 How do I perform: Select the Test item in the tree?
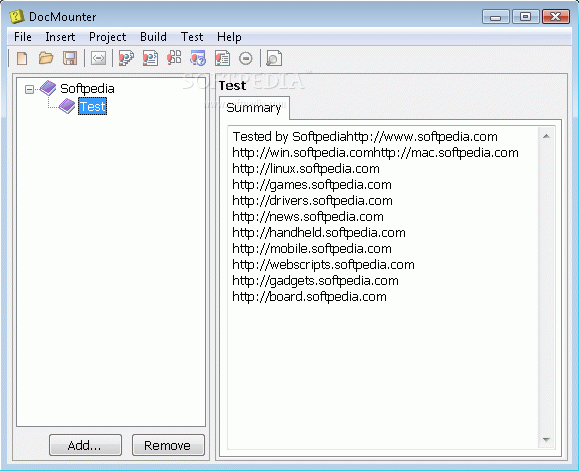tap(92, 106)
